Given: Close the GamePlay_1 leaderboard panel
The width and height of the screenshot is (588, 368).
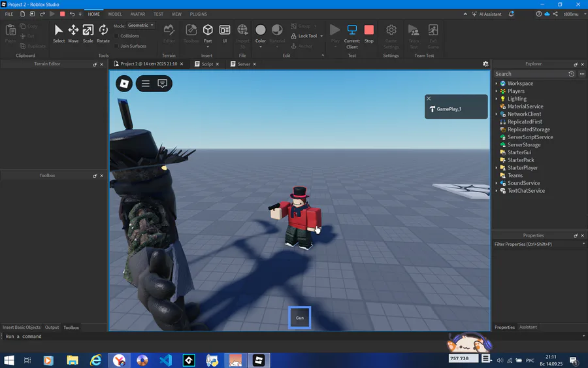Looking at the screenshot, I should coord(429,99).
